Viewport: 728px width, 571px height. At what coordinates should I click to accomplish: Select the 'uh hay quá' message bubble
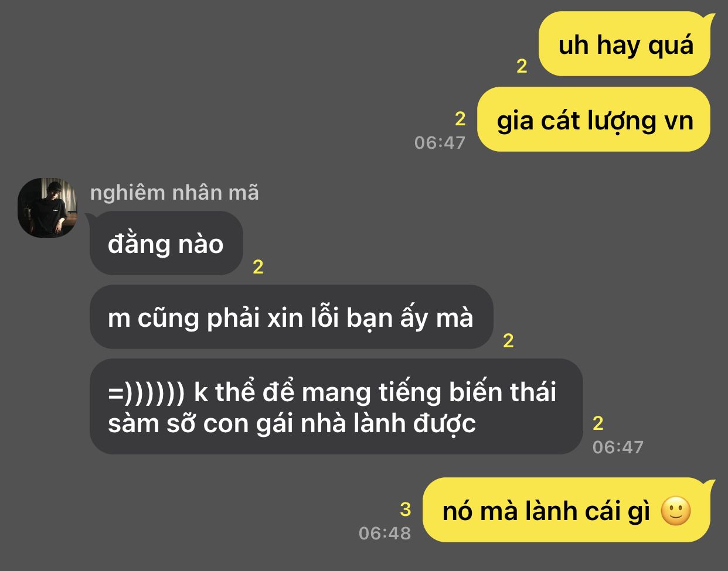pos(625,44)
